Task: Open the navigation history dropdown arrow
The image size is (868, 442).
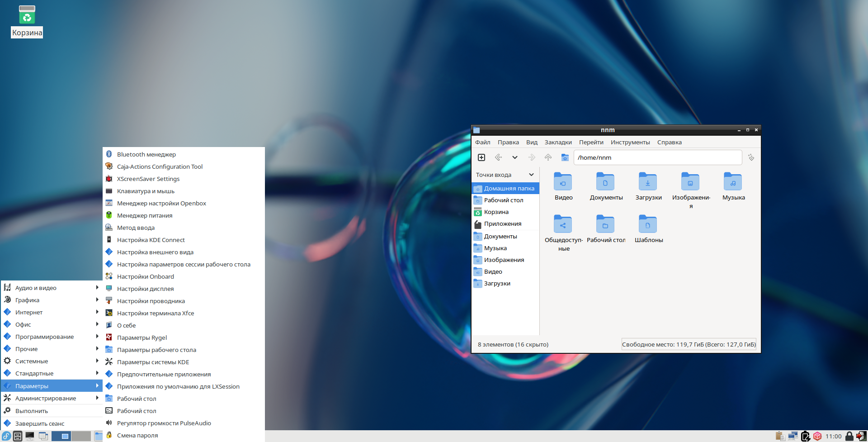Action: click(514, 157)
